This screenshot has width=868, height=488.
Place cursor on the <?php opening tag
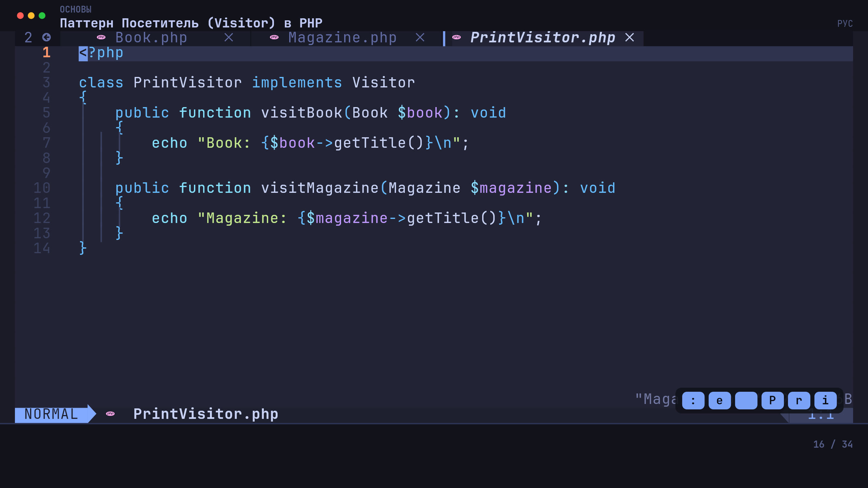coord(101,53)
